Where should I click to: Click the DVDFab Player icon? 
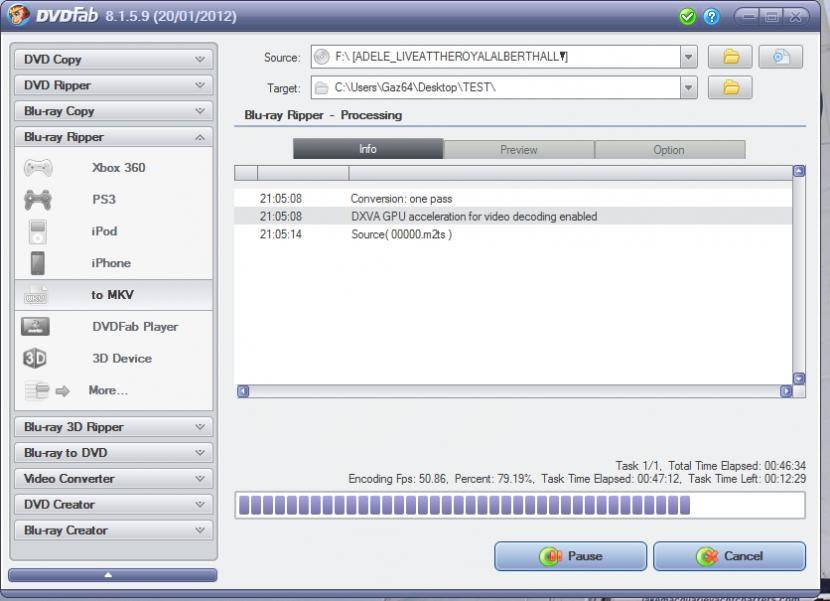35,326
